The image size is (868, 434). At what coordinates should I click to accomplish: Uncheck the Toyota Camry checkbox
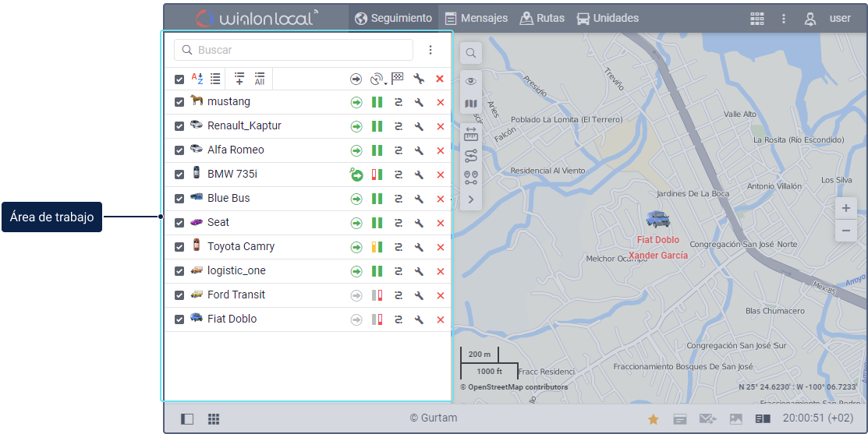pyautogui.click(x=179, y=247)
